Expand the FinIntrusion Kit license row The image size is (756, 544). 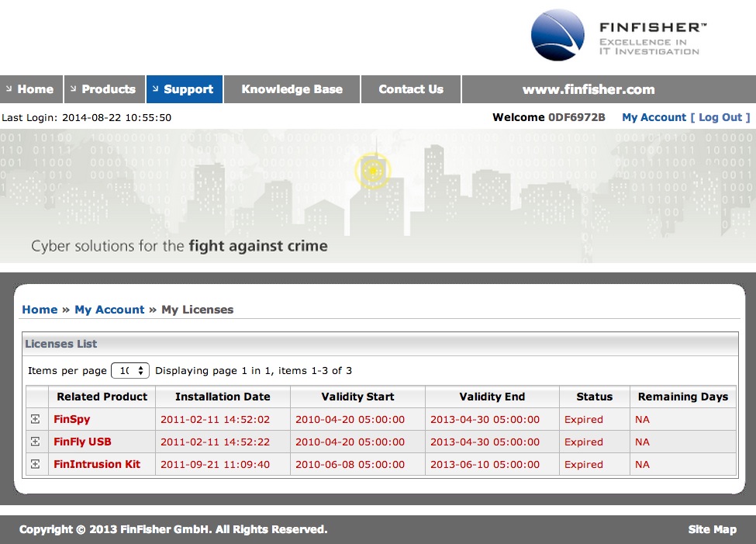point(35,464)
